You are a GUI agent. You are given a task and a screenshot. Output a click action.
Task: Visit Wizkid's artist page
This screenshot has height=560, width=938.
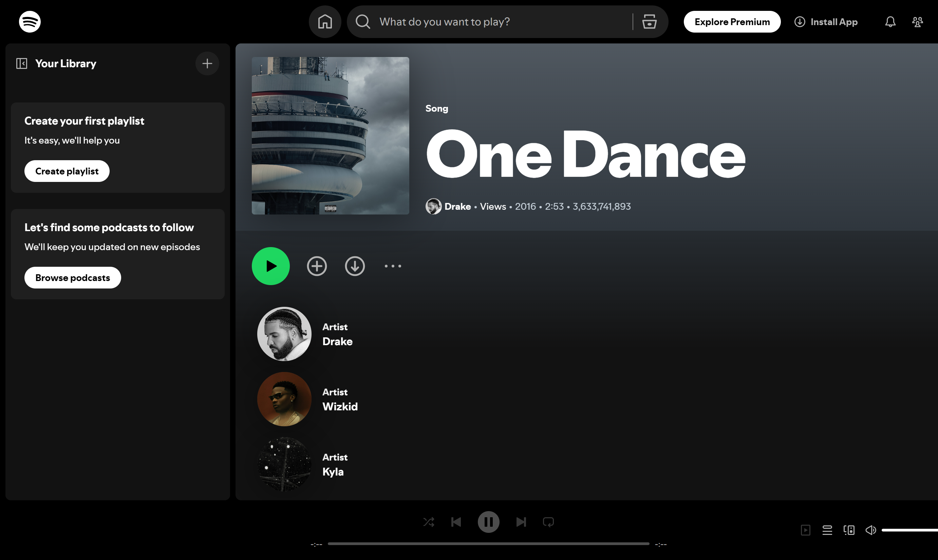pyautogui.click(x=340, y=406)
